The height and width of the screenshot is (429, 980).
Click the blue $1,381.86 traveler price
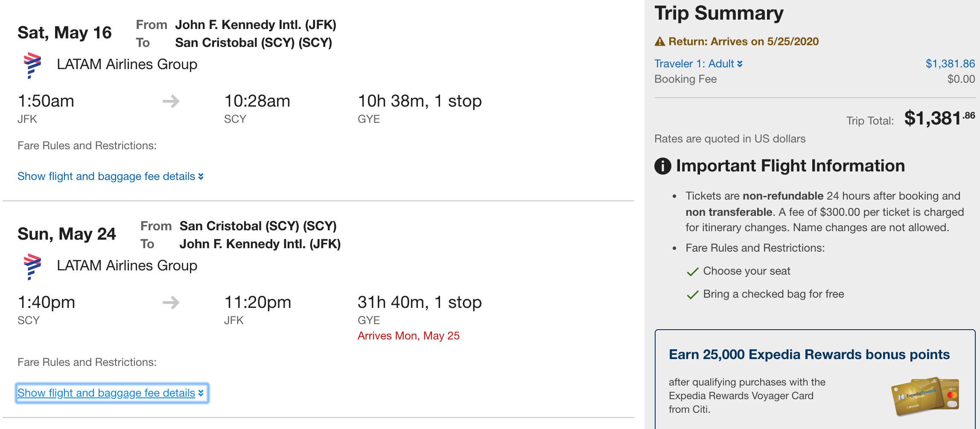coord(950,64)
